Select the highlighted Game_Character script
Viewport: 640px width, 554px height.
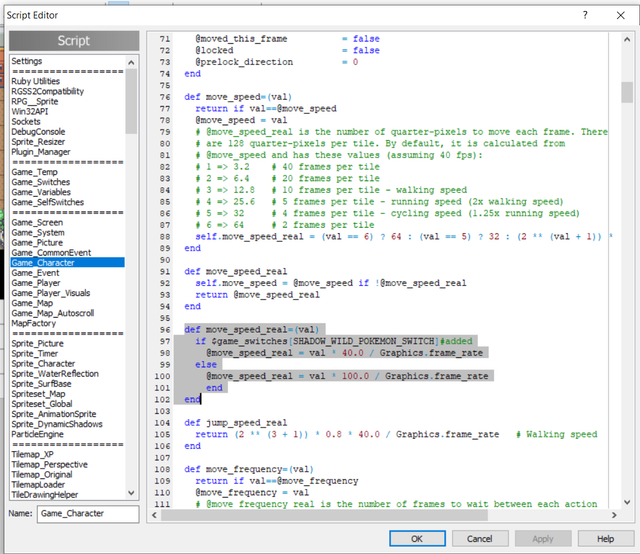tap(67, 263)
